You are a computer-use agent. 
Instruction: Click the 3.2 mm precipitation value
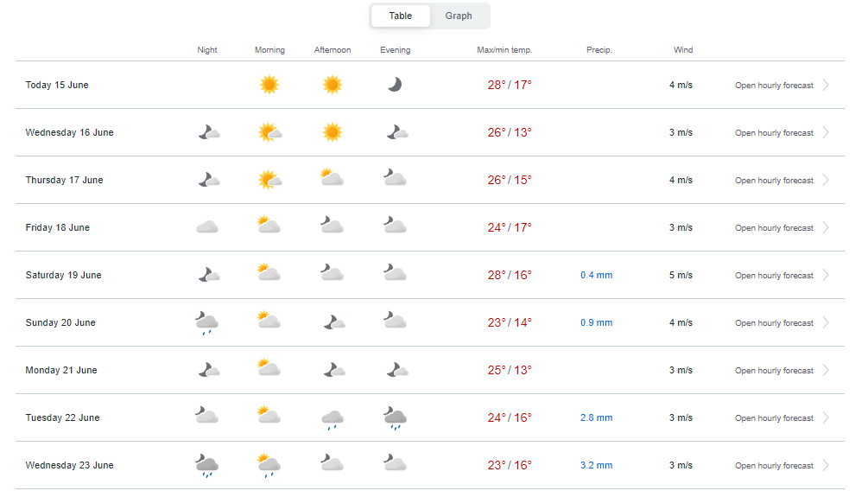click(x=596, y=465)
